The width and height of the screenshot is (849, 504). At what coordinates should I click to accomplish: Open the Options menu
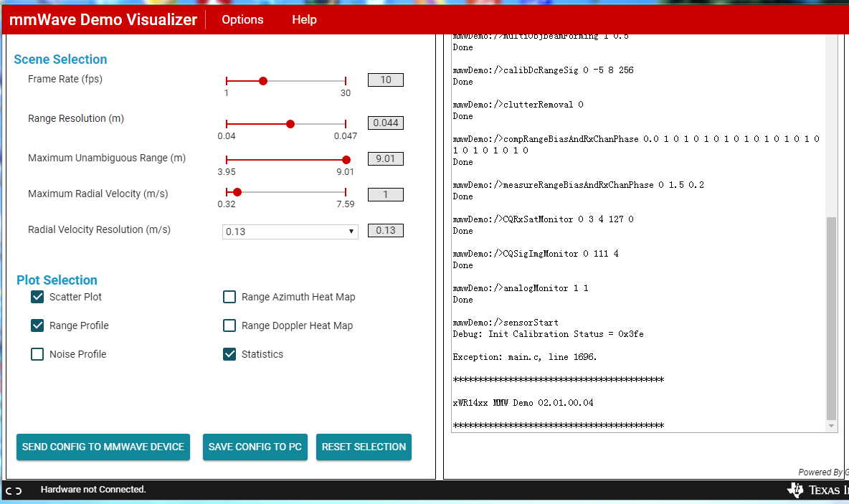click(x=242, y=19)
